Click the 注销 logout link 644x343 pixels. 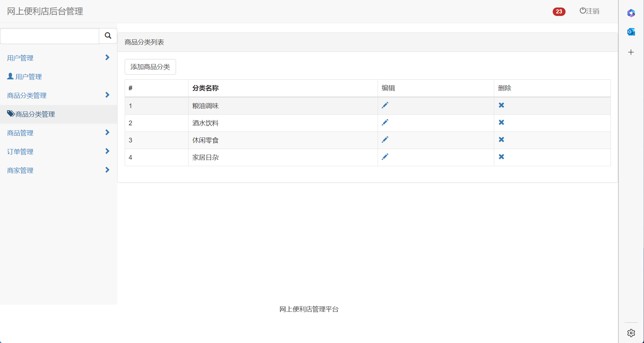pos(589,11)
